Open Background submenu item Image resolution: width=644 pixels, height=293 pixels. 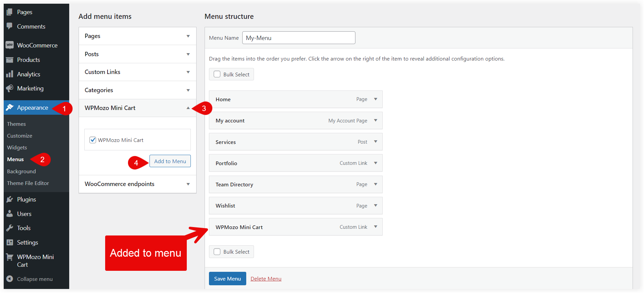point(21,171)
